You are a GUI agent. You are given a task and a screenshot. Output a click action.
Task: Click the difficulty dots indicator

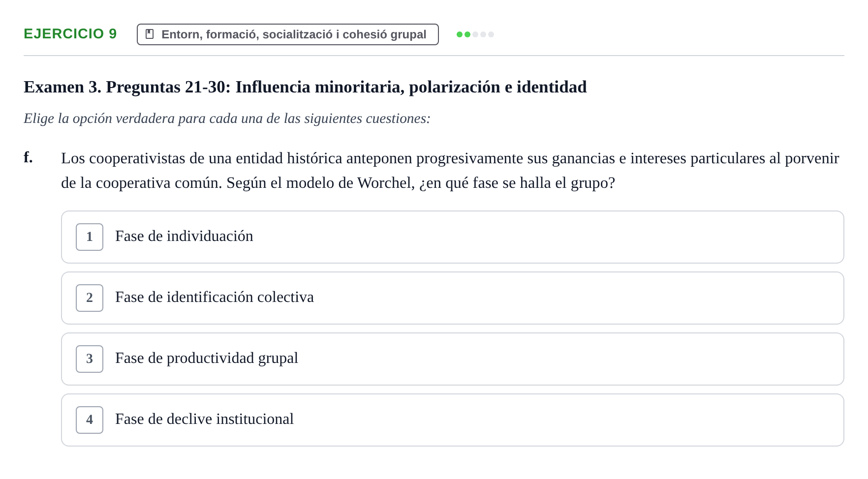point(475,34)
